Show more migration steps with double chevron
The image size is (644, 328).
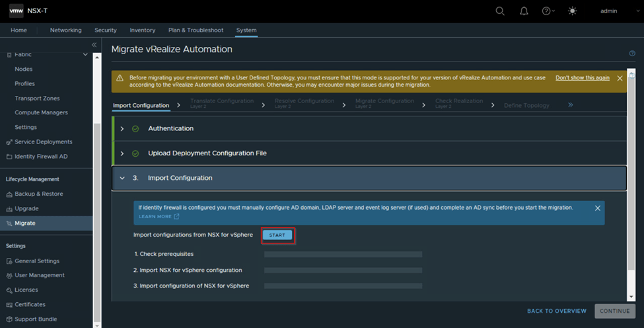pos(570,104)
